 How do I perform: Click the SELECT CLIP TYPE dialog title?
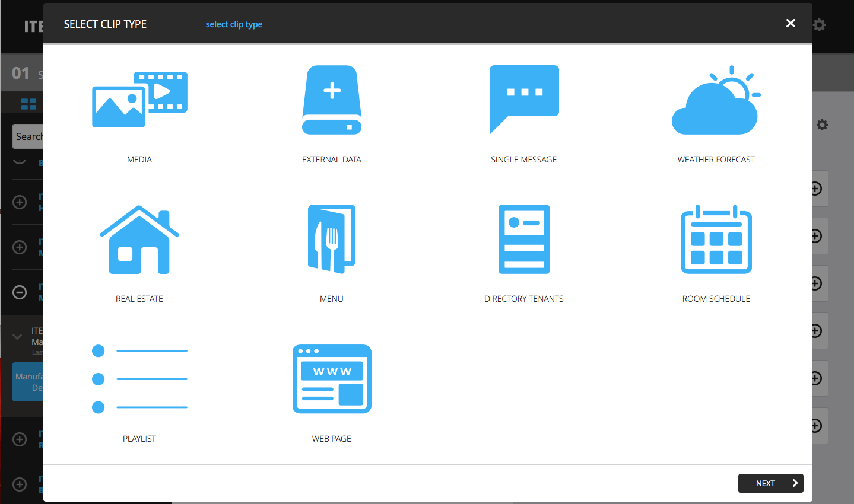105,24
